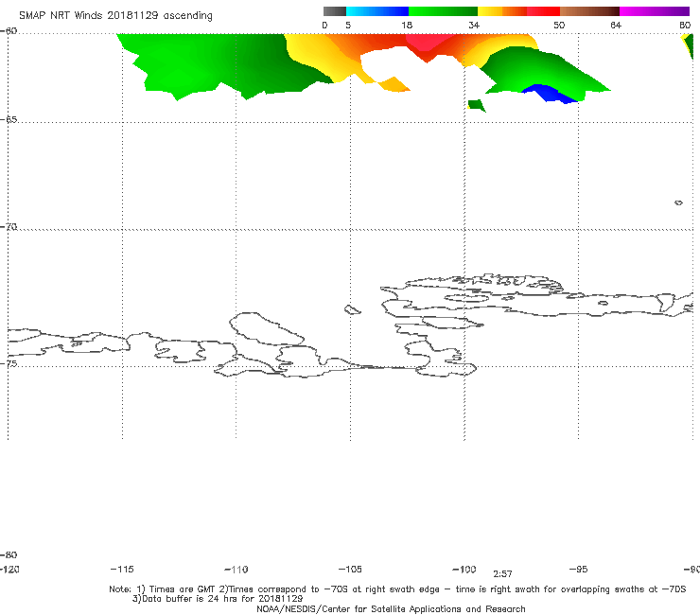700x615 pixels.
Task: Click the latitude label '-70'
Action: (9, 227)
